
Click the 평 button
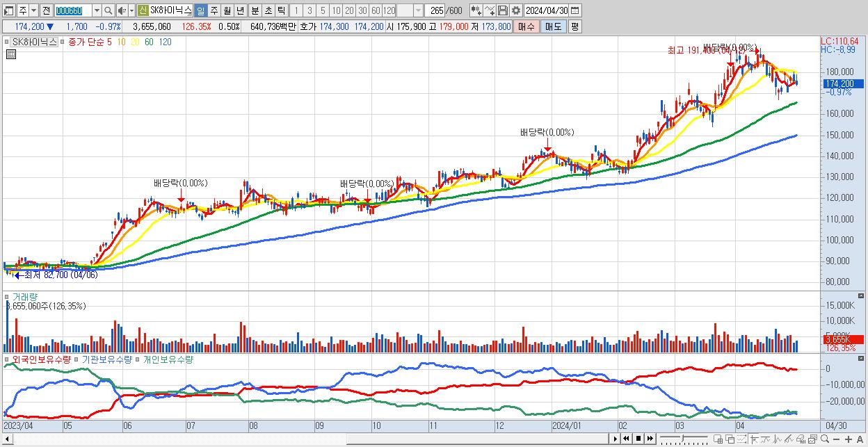574,26
